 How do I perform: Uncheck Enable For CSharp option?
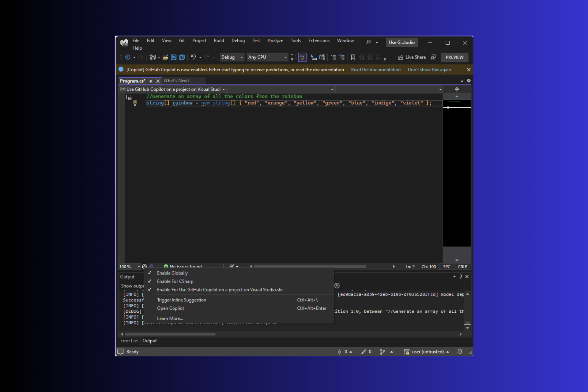175,281
